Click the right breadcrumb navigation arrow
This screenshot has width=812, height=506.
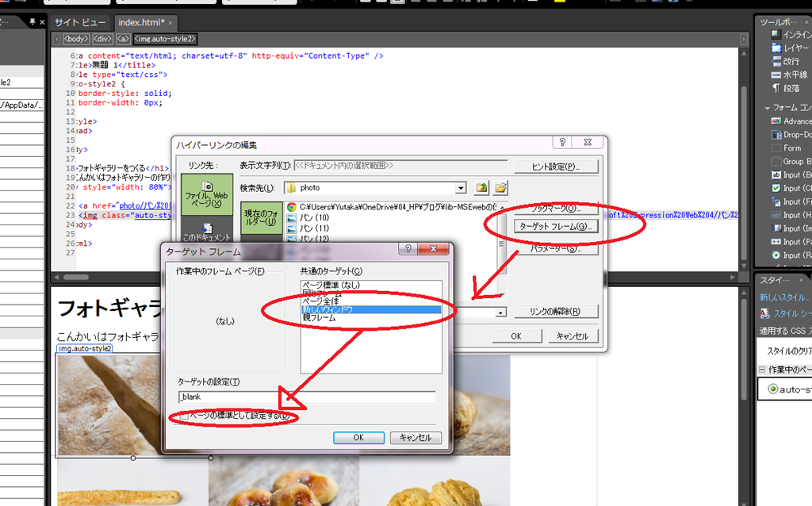(x=744, y=39)
